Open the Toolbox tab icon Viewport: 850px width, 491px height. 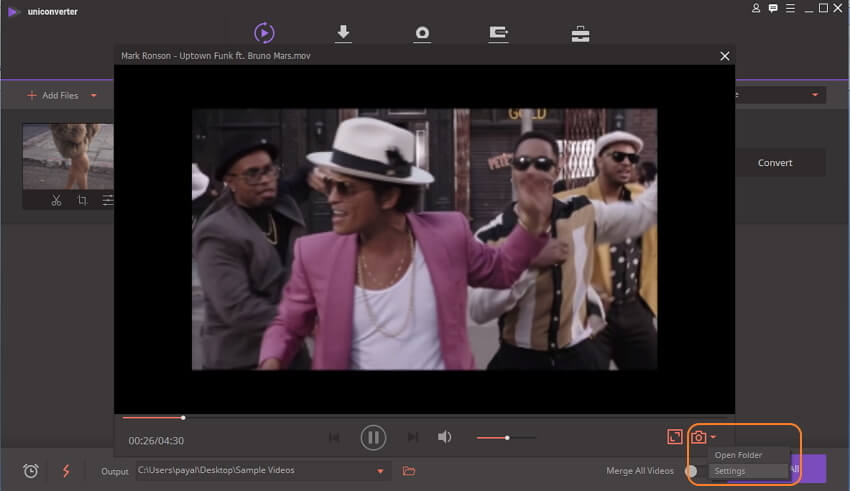581,34
